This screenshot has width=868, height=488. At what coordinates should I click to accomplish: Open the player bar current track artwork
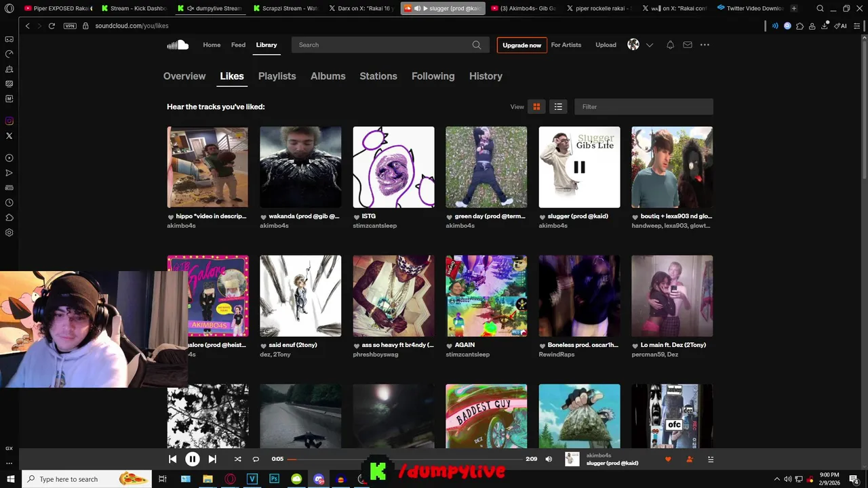(572, 459)
